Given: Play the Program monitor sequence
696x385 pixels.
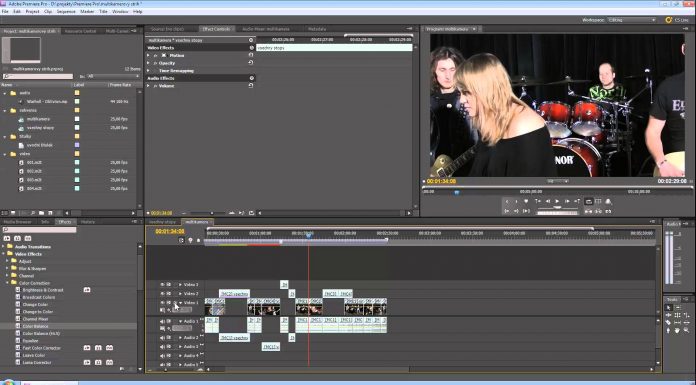Looking at the screenshot, I should point(557,202).
